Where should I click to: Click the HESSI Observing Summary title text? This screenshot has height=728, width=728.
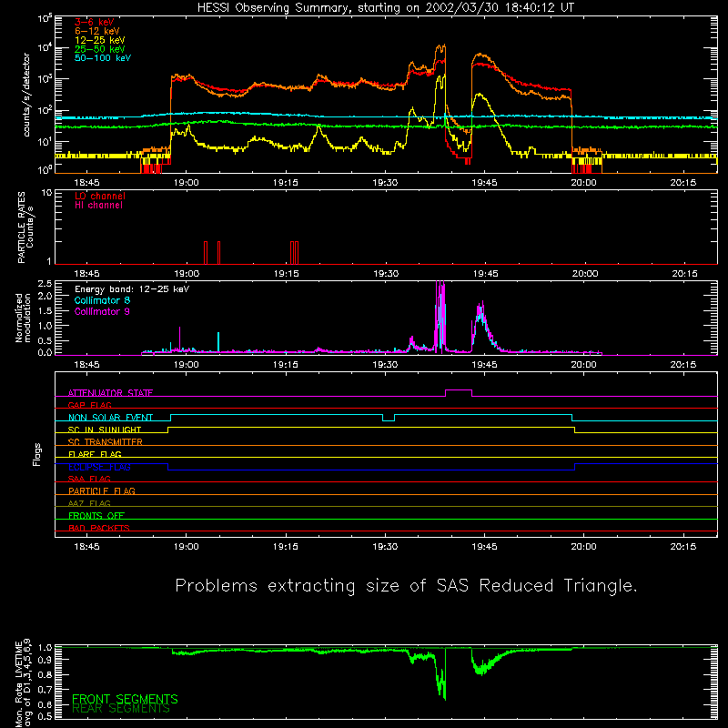coord(385,8)
